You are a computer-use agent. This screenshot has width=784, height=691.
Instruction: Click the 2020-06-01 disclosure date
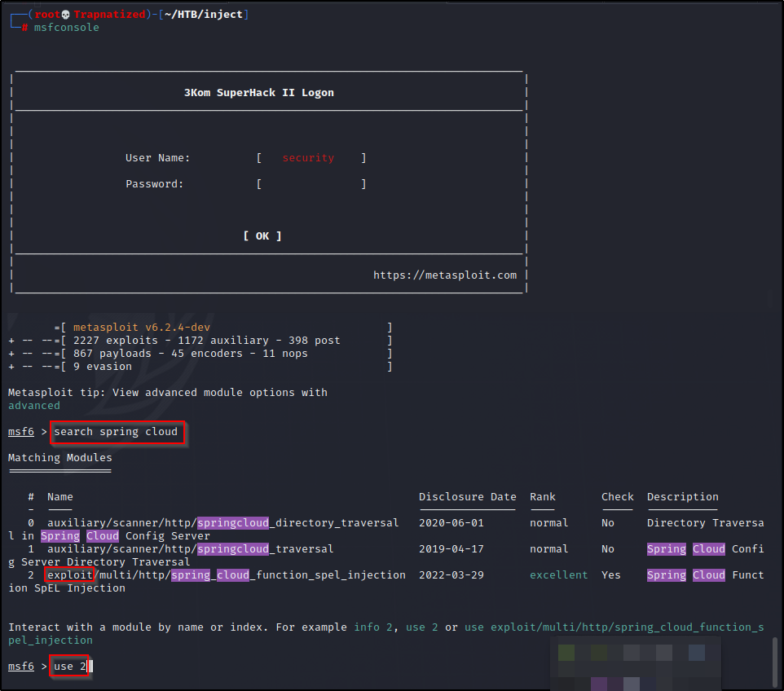coord(451,523)
